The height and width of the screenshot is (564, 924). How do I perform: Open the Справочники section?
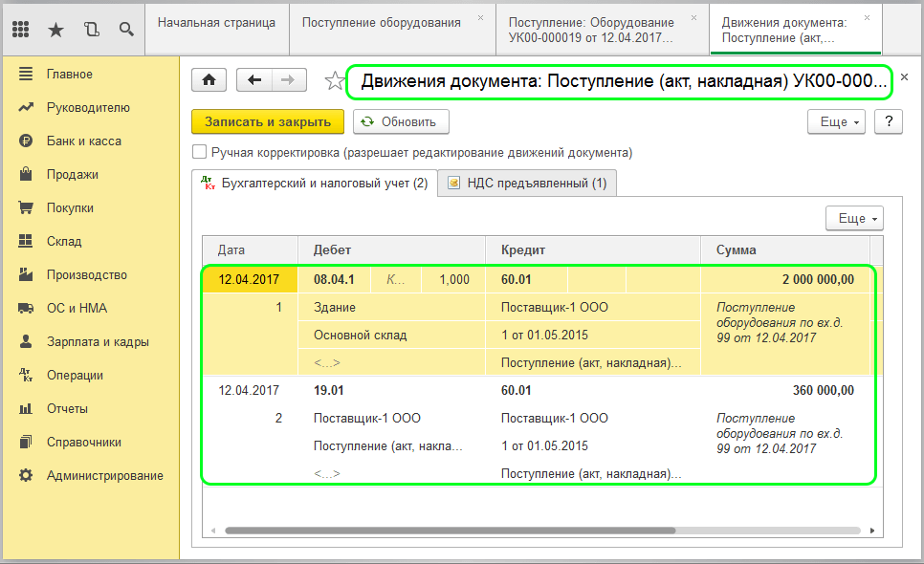(x=84, y=443)
